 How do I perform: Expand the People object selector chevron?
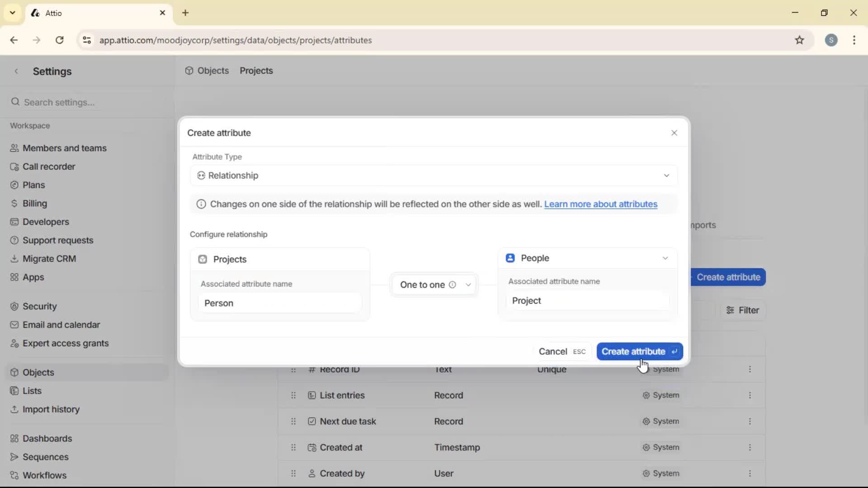point(665,258)
